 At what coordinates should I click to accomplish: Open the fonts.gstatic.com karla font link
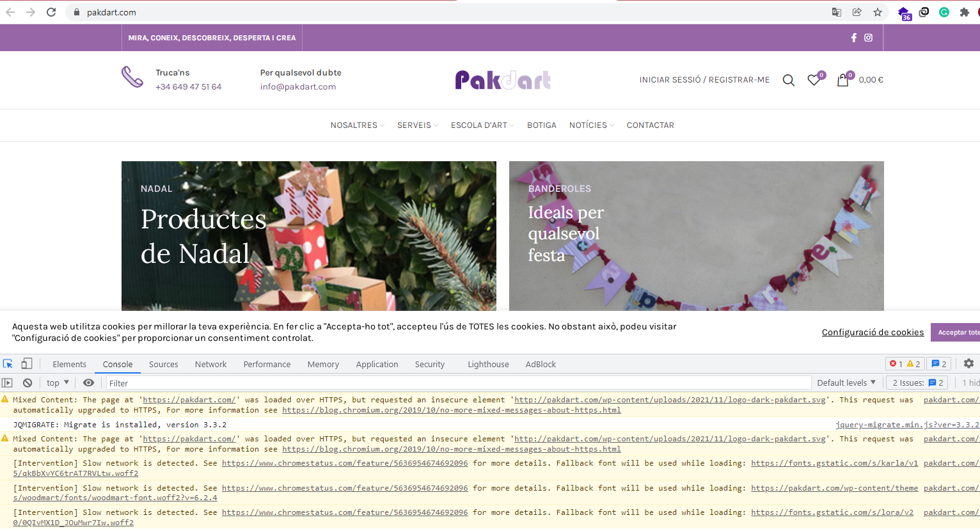tap(834, 463)
